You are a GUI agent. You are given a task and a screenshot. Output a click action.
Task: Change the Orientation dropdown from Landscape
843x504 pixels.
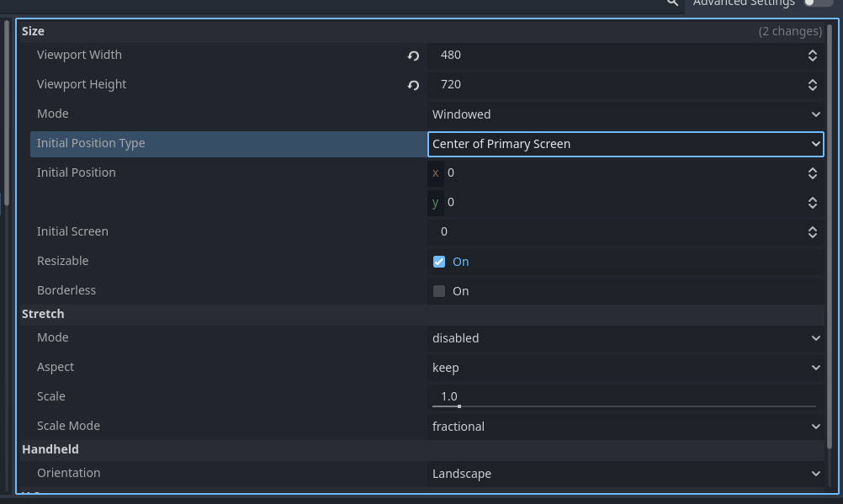pos(625,474)
